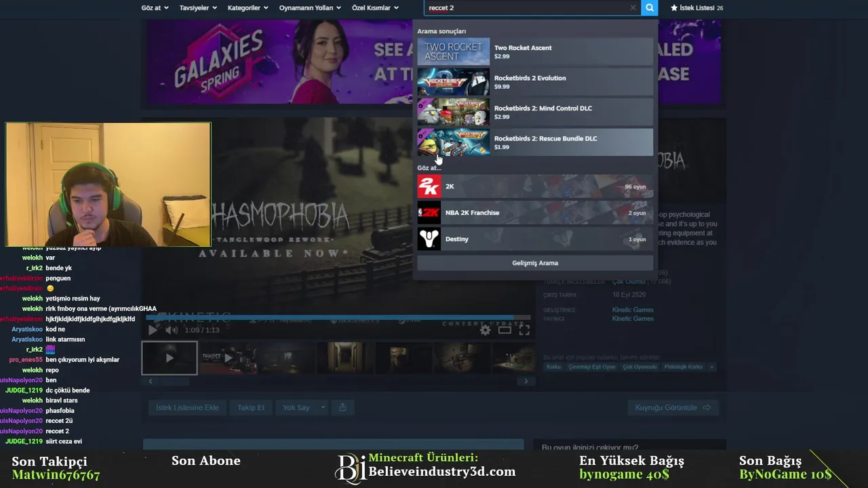Screen dimensions: 868x488
Task: Choose Rocketbirds 2: Rescue Bundle DLC result
Action: [535, 142]
